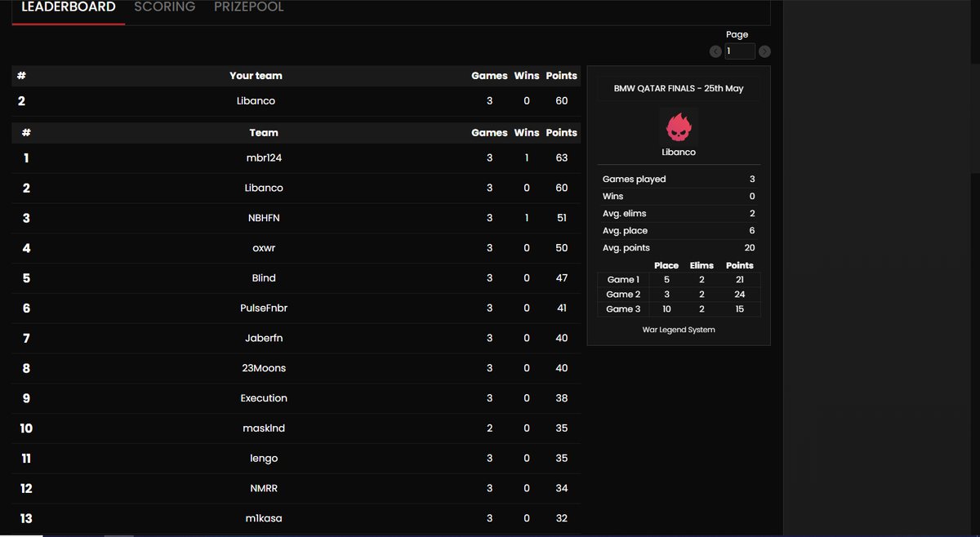Select team NBHFN in the leaderboard
The width and height of the screenshot is (980, 537).
pyautogui.click(x=296, y=218)
